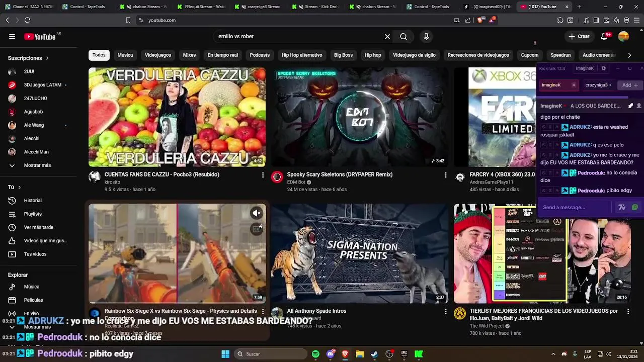This screenshot has width=644, height=362.
Task: Click the Crear button
Action: click(x=579, y=37)
